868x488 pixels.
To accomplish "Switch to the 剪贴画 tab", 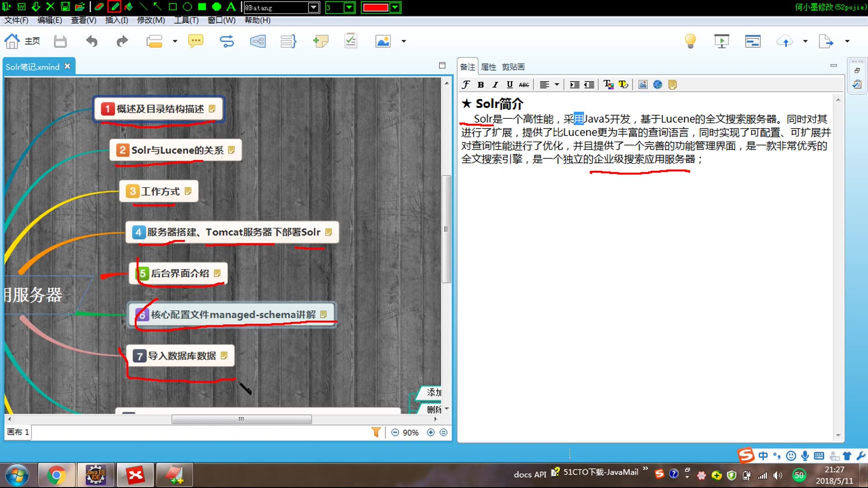I will (x=513, y=67).
